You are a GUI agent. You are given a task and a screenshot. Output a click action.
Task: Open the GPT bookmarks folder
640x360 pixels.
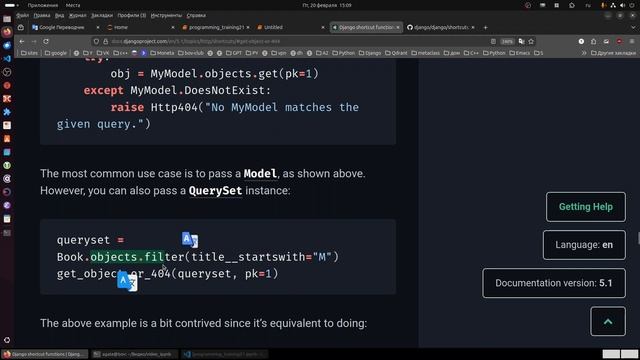(x=234, y=53)
